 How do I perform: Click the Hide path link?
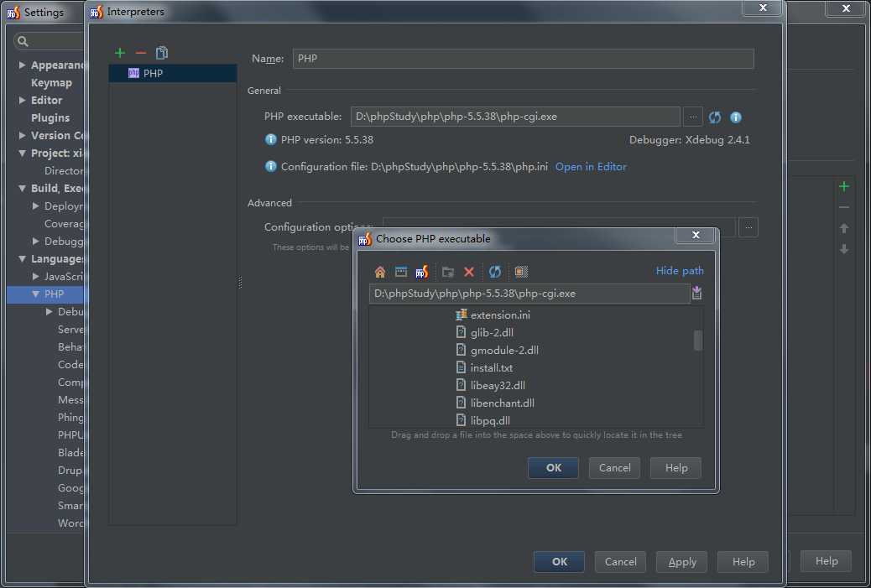pyautogui.click(x=680, y=270)
